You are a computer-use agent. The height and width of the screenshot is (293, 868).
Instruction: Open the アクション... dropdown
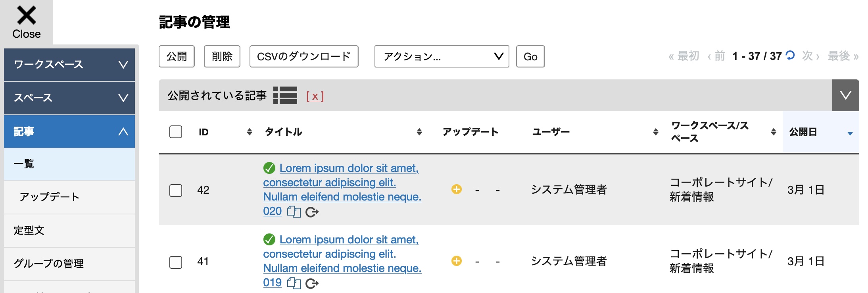(442, 56)
